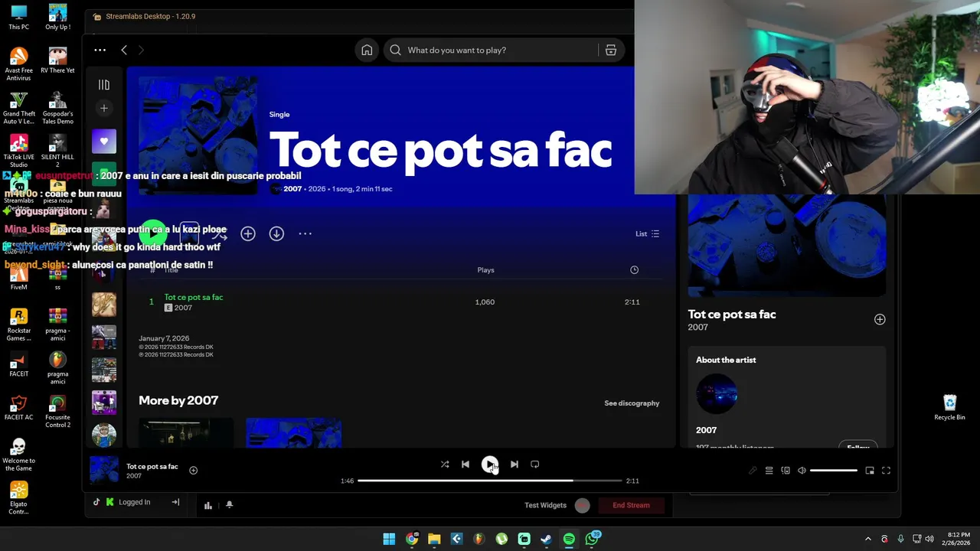Navigate back with the left chevron arrow

pyautogui.click(x=124, y=50)
